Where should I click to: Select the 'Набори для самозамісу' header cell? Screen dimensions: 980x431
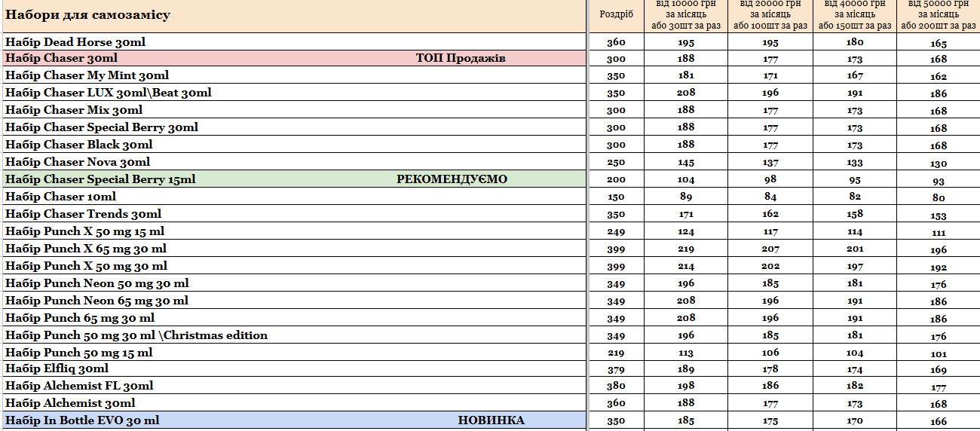click(295, 16)
